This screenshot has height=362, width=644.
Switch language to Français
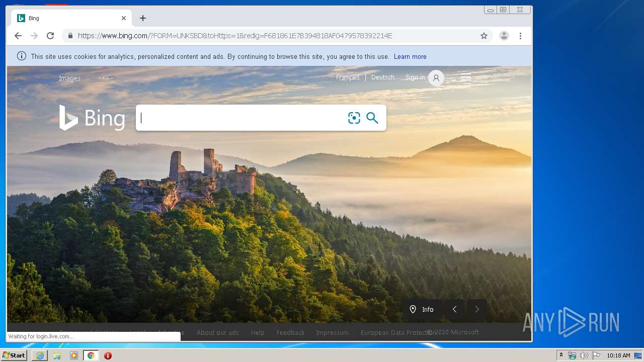[x=348, y=77]
